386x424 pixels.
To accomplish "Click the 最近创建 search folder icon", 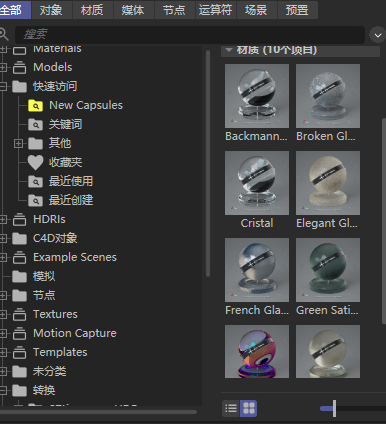I will [35, 201].
